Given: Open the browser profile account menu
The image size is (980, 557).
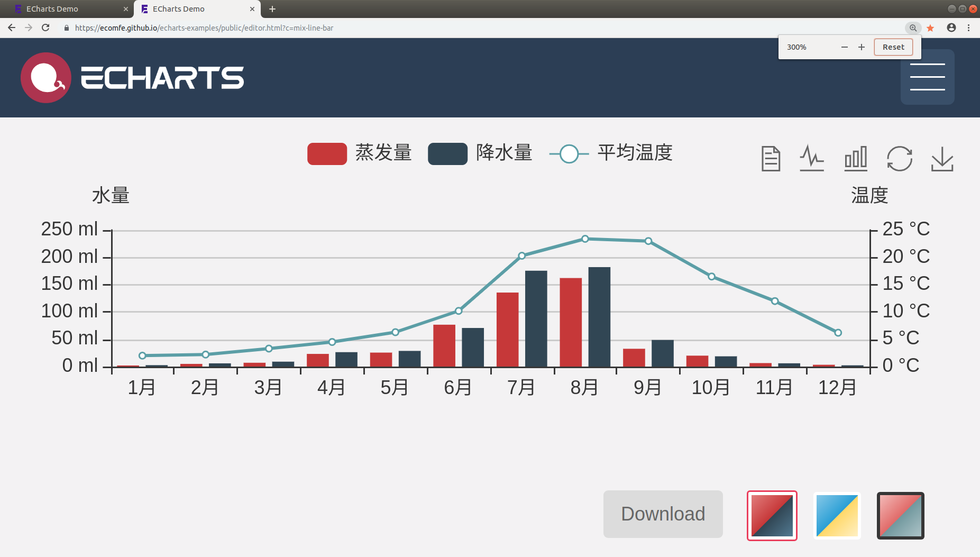Looking at the screenshot, I should point(951,28).
